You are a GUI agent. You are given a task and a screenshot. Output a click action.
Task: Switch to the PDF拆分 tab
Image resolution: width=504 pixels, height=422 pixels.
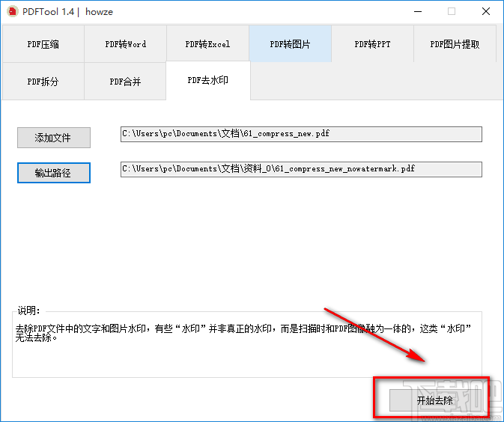pyautogui.click(x=43, y=82)
